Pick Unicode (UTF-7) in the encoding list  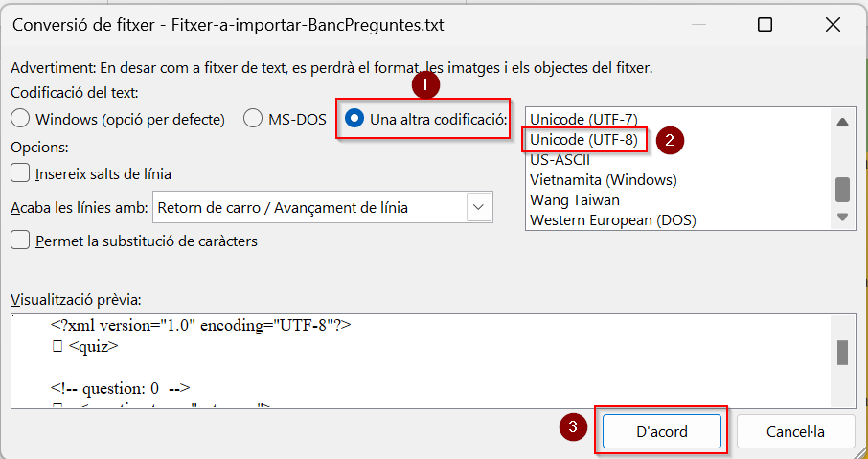tap(584, 120)
